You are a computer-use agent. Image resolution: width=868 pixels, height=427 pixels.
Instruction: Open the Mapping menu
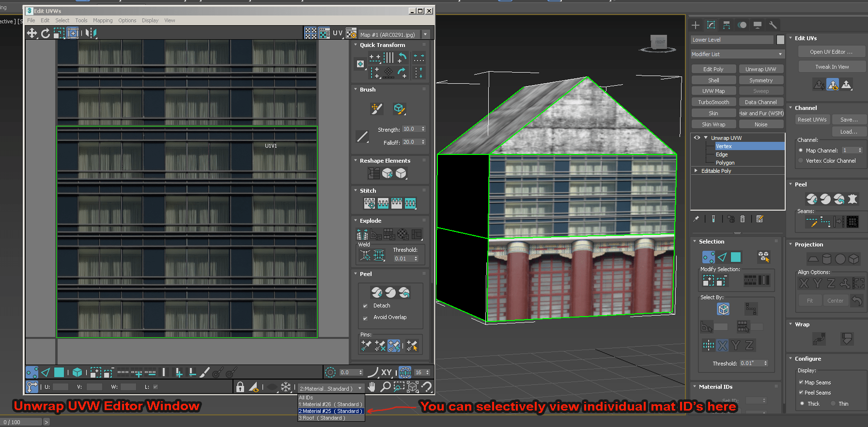pos(103,20)
